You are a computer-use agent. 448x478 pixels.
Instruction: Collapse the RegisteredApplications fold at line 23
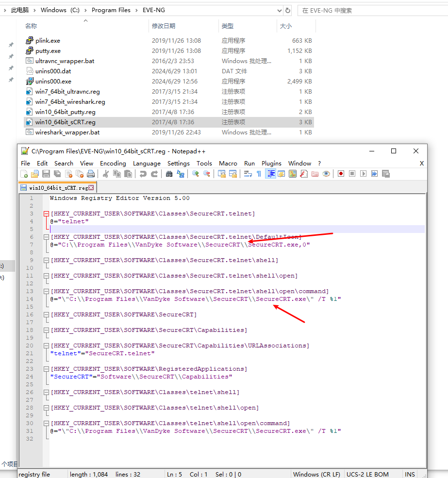click(x=46, y=369)
